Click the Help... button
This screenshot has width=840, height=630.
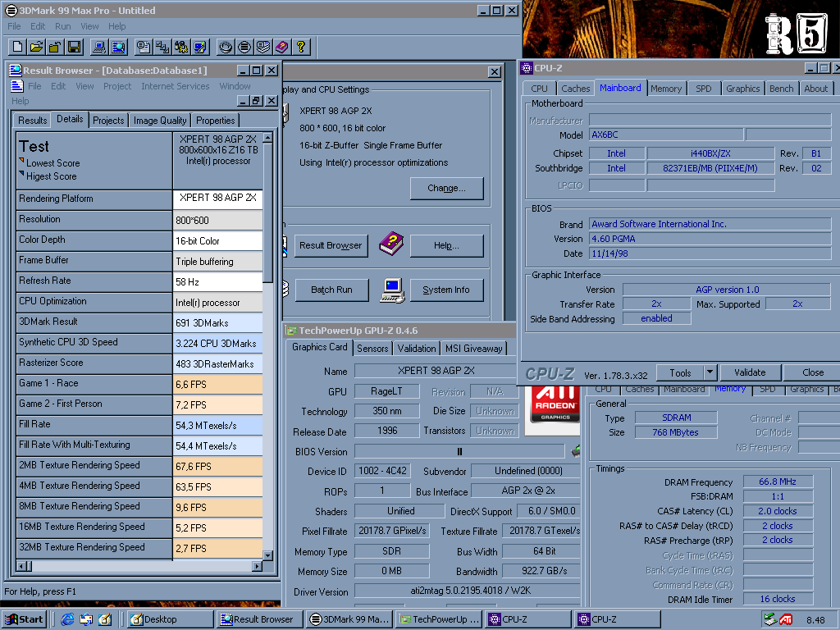[x=446, y=245]
